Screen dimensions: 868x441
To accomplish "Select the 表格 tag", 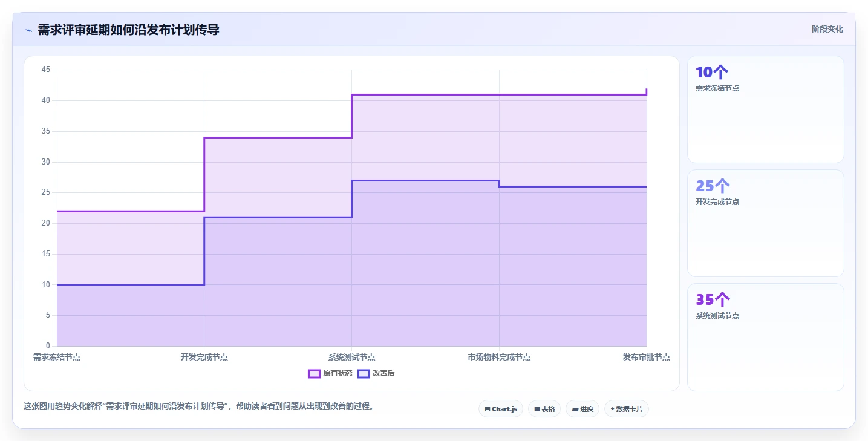I will tap(544, 409).
